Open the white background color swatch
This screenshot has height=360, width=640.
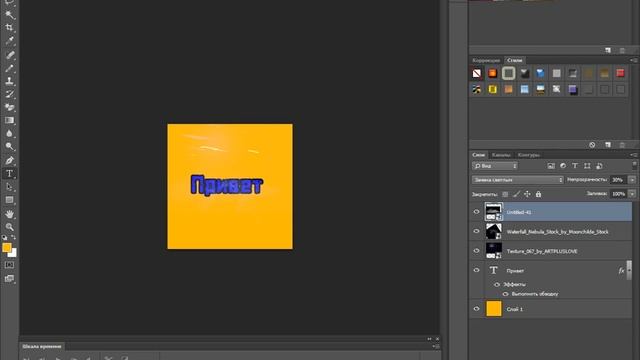[x=13, y=254]
